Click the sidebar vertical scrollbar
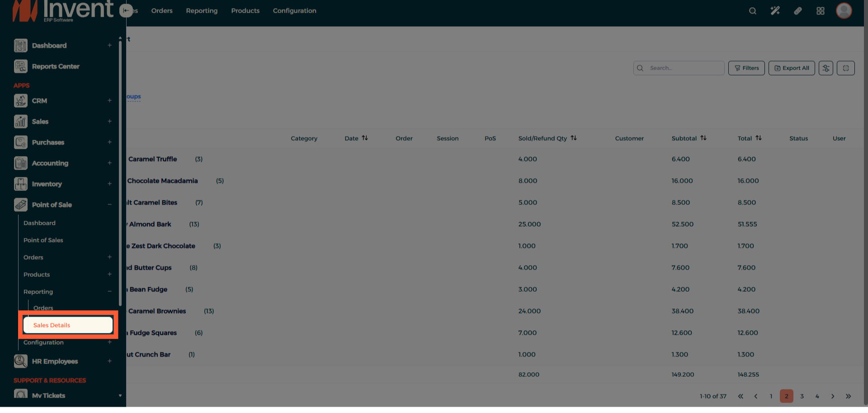The height and width of the screenshot is (413, 868). [x=120, y=174]
